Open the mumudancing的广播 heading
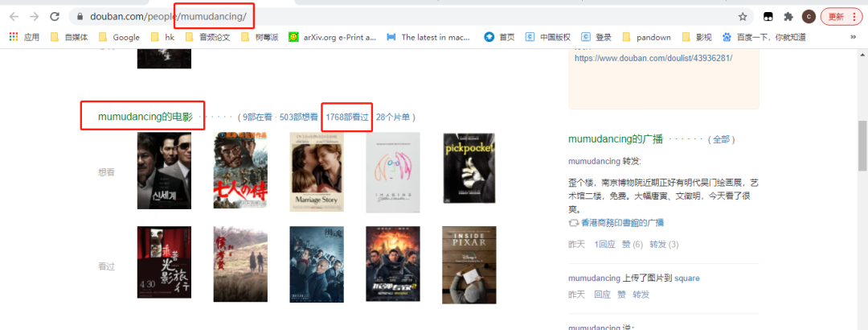The image size is (868, 330). tap(616, 139)
